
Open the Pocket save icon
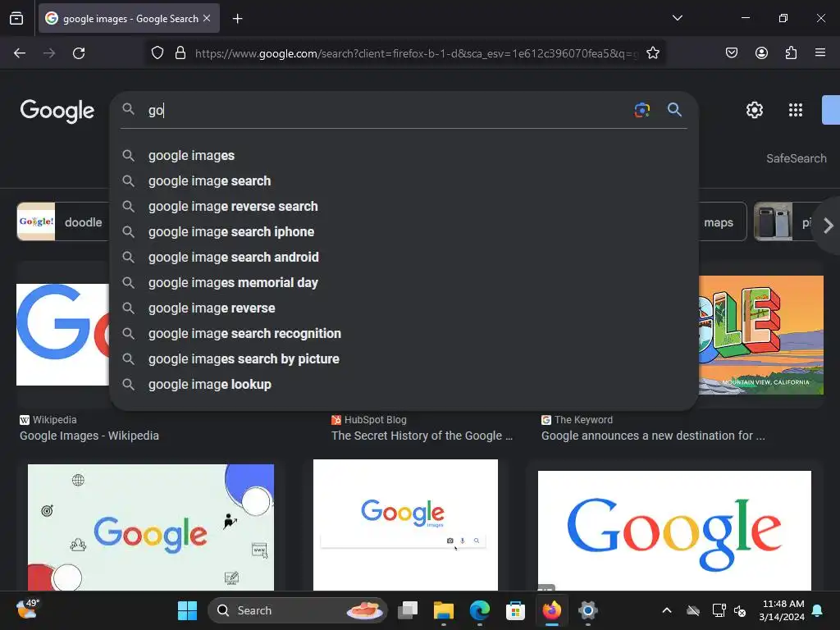pyautogui.click(x=732, y=53)
